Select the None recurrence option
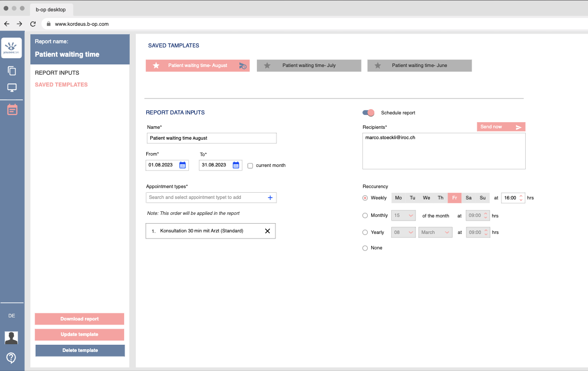The image size is (588, 371). pyautogui.click(x=365, y=248)
